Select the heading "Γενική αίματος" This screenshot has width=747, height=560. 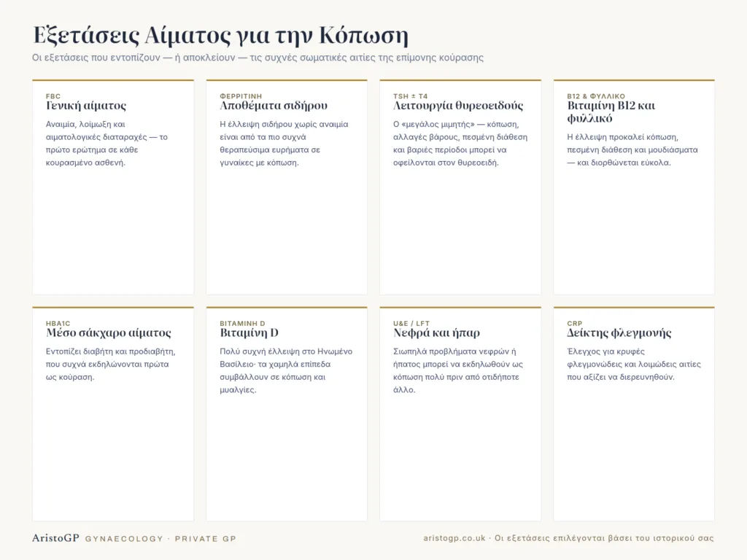[x=86, y=106]
